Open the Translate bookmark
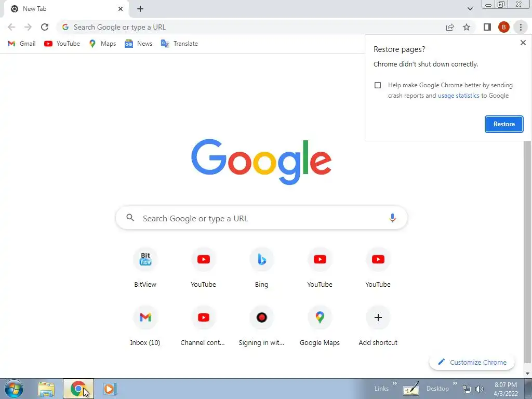The height and width of the screenshot is (399, 532). [x=179, y=44]
